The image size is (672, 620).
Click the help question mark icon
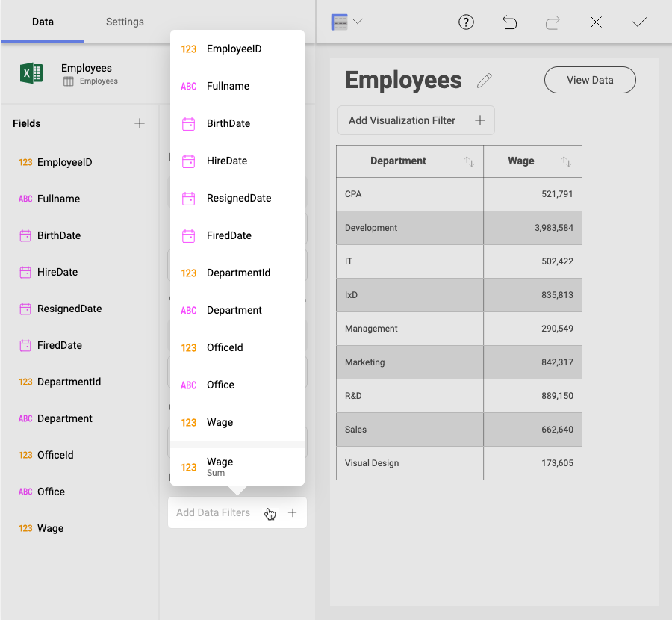pos(466,22)
